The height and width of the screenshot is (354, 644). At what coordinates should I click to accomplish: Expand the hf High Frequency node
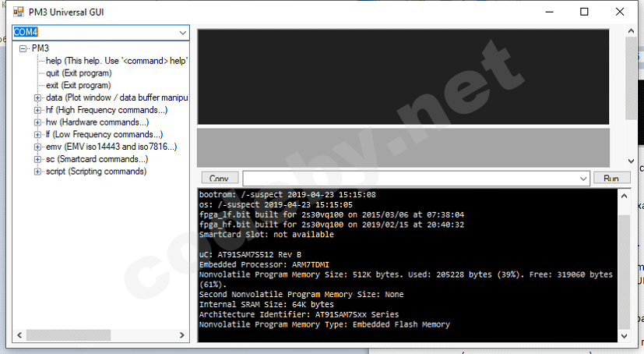[37, 110]
